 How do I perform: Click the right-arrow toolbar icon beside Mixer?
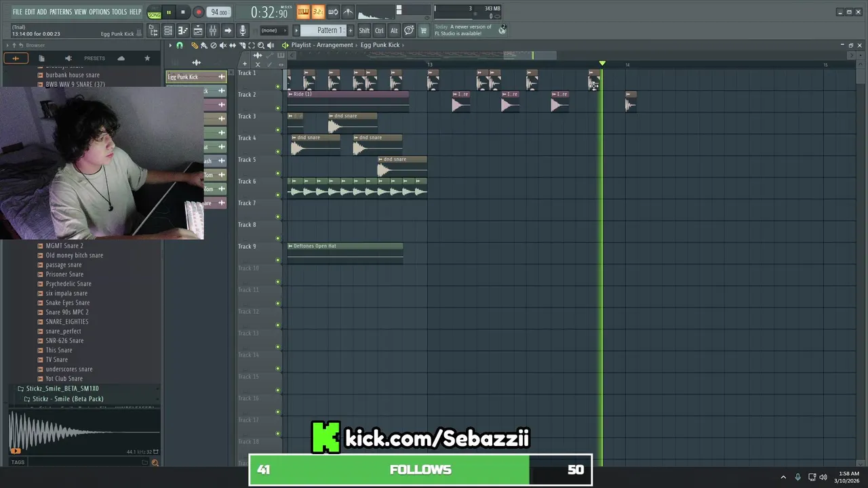pyautogui.click(x=228, y=30)
